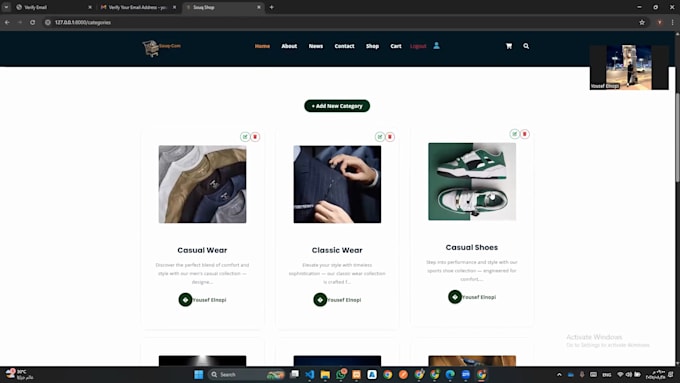Edit the Casual Shoes category
This screenshot has width=680, height=383.
pyautogui.click(x=514, y=134)
